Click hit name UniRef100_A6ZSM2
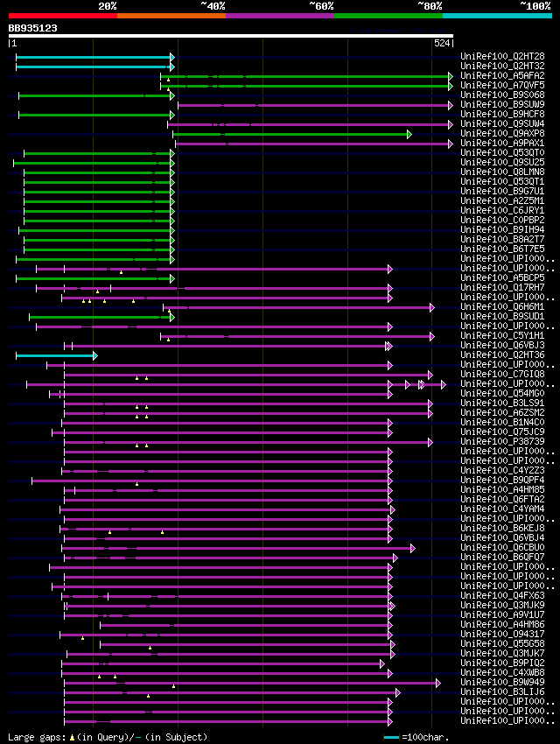Screen dimensions: 560x744 click(x=502, y=413)
